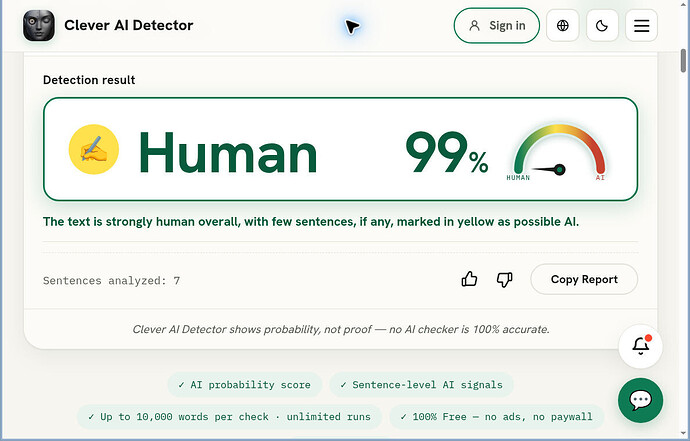Click the page vertical scrollbar thumb
The height and width of the screenshot is (441, 690).
[x=683, y=60]
